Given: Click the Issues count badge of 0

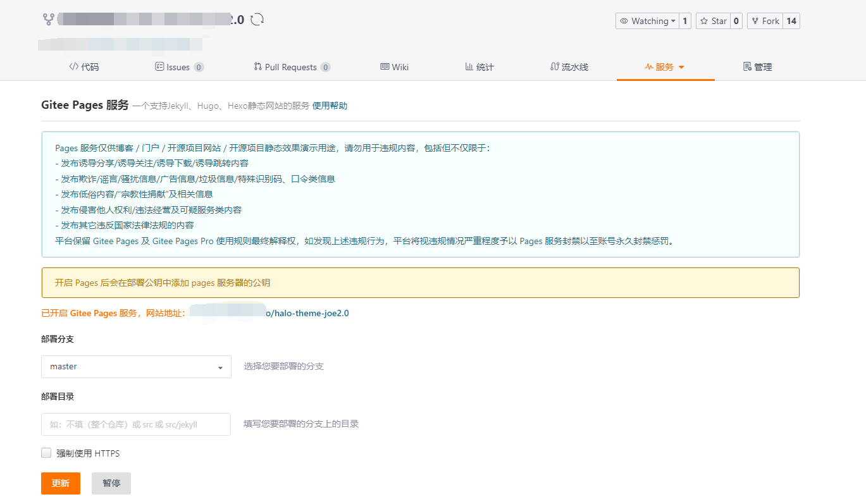Looking at the screenshot, I should click(199, 67).
